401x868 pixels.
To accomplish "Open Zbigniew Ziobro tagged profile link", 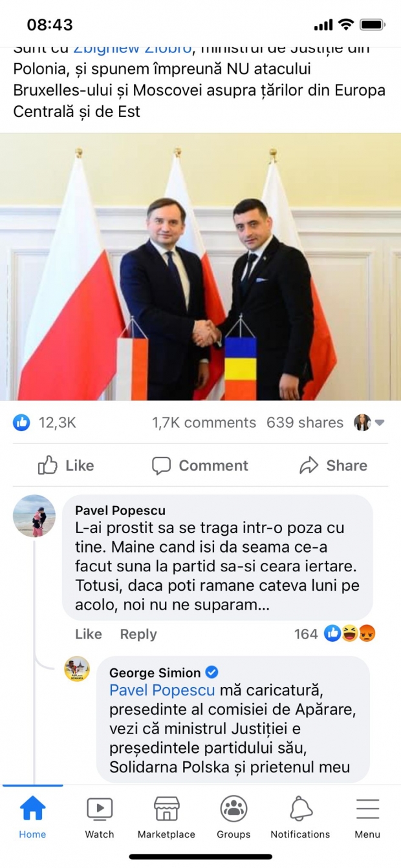I will [133, 50].
